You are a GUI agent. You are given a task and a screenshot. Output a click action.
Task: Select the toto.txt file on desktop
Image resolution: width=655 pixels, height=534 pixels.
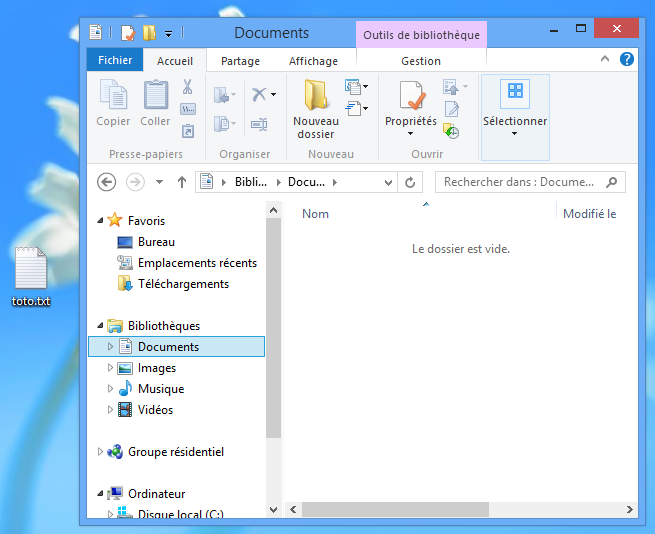click(31, 276)
